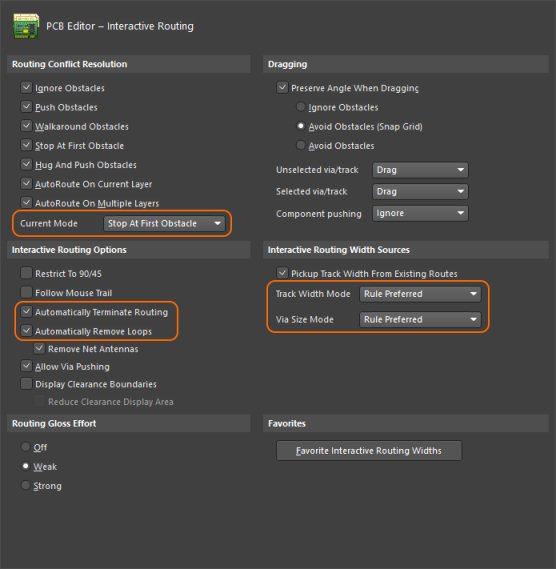
Task: Enable Display Clearance Boundaries checkbox
Action: tap(26, 384)
